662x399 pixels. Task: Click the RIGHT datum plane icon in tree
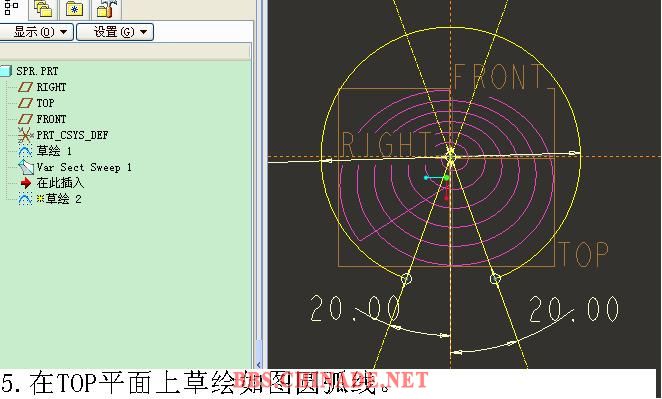click(25, 87)
